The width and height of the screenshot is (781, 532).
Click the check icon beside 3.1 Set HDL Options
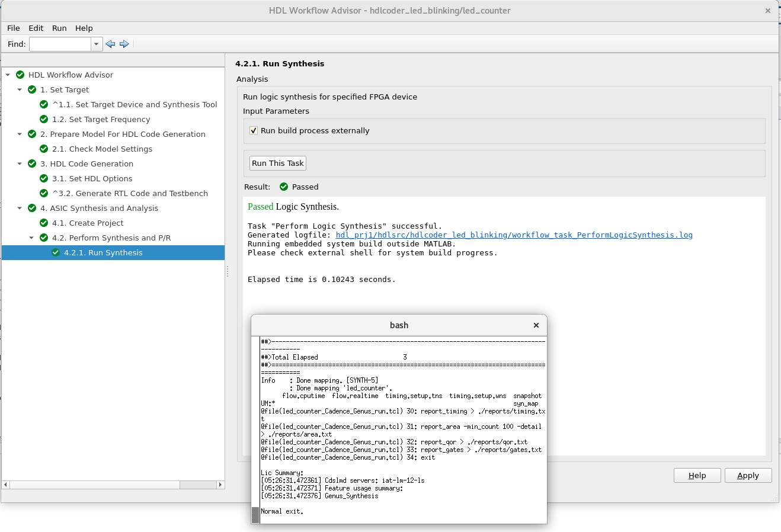43,178
